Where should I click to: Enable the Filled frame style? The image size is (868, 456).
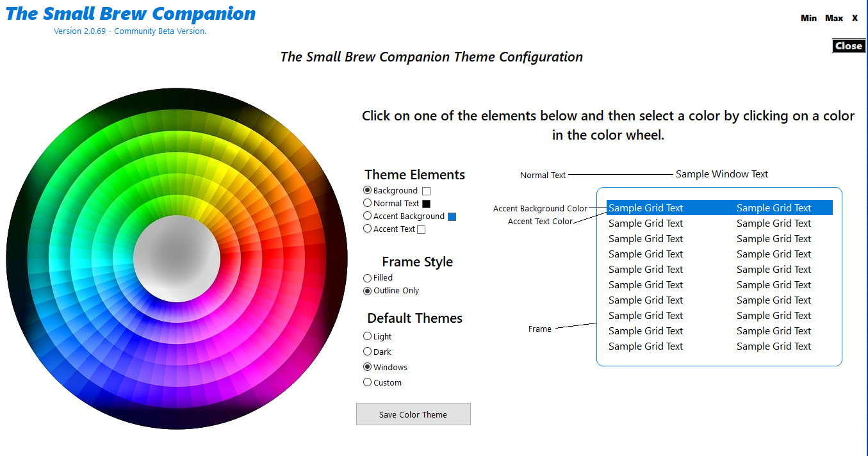pos(367,277)
